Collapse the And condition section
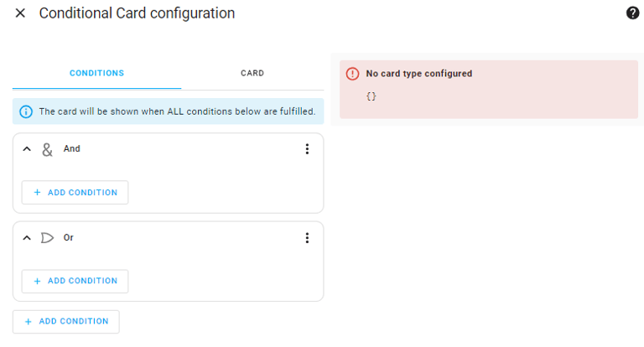 27,149
